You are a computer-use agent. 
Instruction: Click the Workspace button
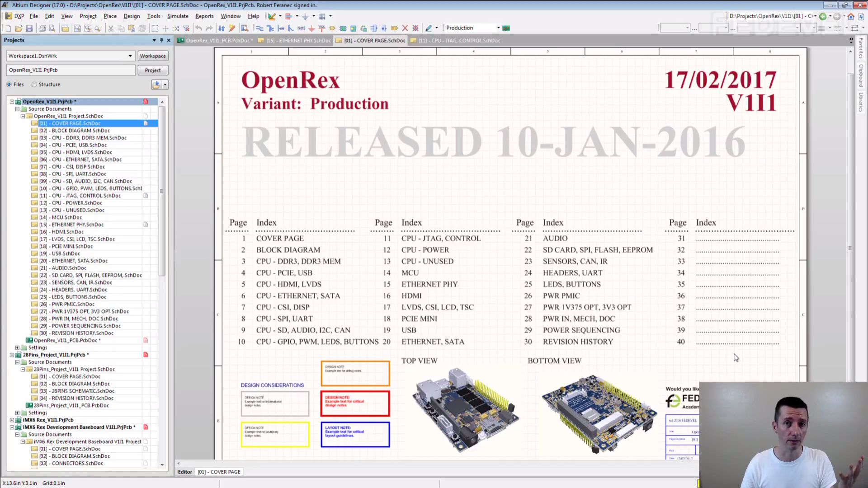pyautogui.click(x=153, y=56)
